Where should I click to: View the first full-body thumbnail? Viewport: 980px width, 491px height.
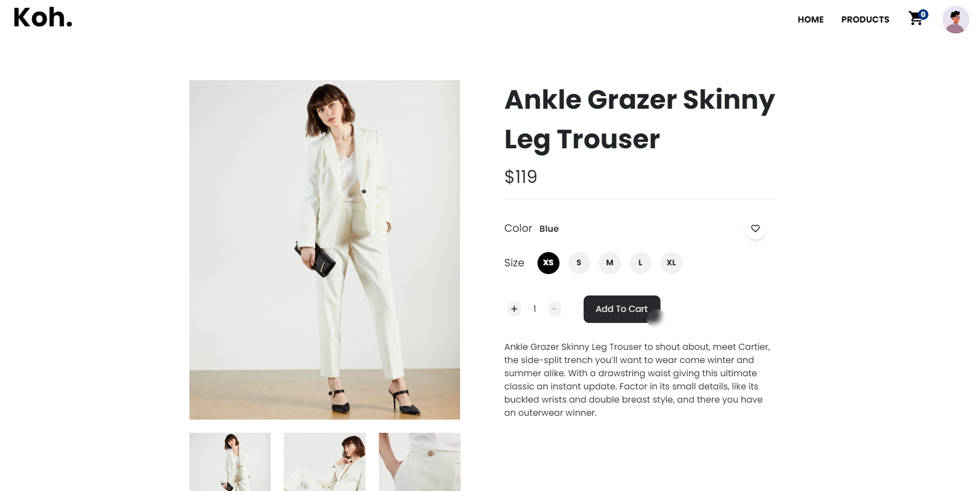(x=230, y=462)
